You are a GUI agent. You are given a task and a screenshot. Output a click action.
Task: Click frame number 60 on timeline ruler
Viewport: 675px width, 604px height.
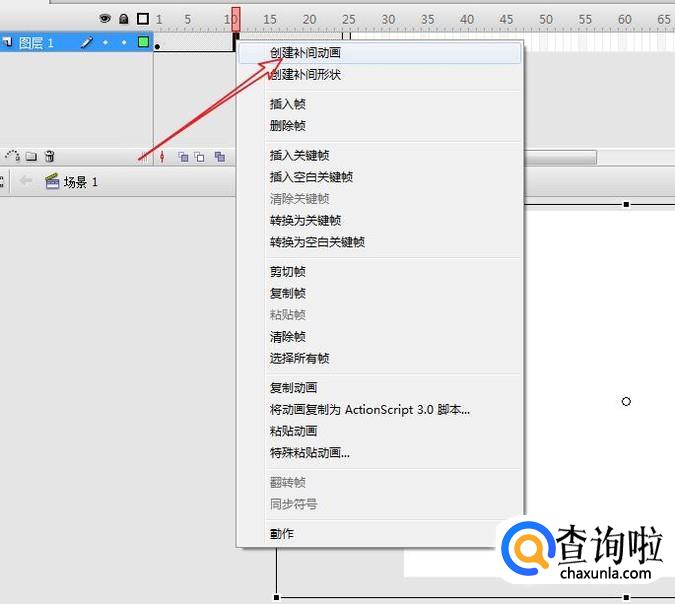point(625,19)
